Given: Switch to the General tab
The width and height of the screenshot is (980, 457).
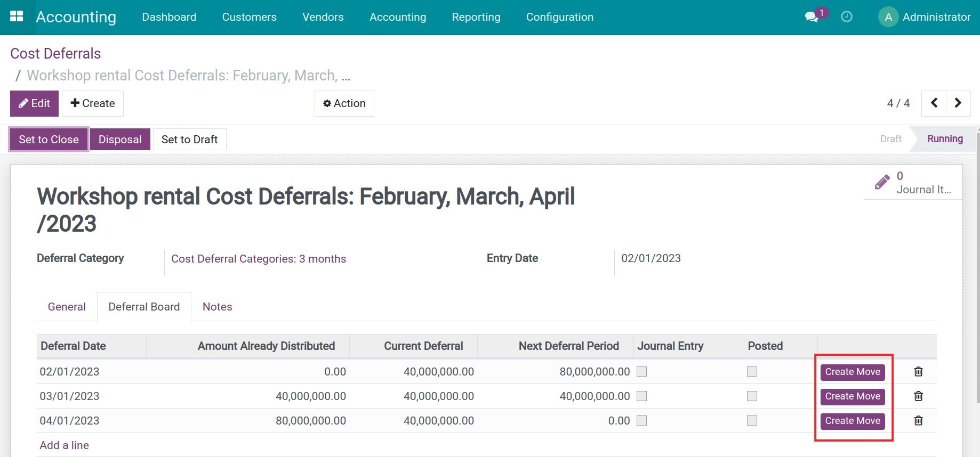Looking at the screenshot, I should [67, 307].
